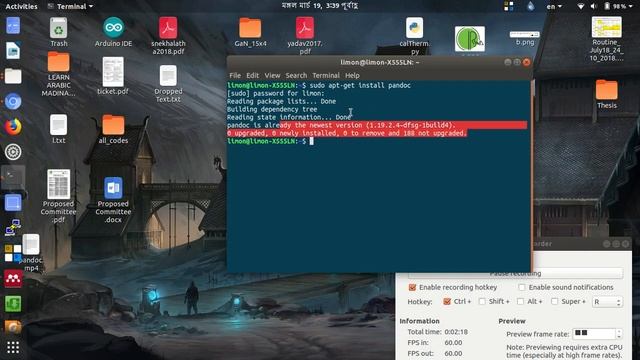Open ticket.pdf on the desktop

tap(113, 76)
